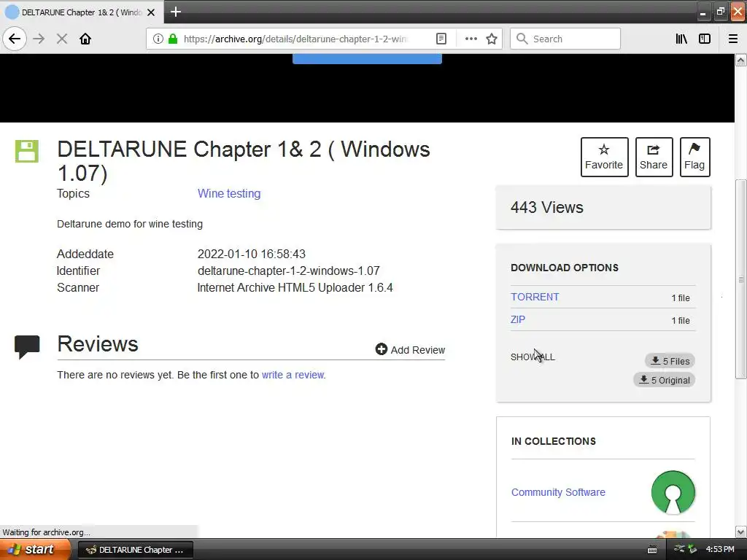Restore the browser window size button
747x560 pixels.
click(720, 12)
